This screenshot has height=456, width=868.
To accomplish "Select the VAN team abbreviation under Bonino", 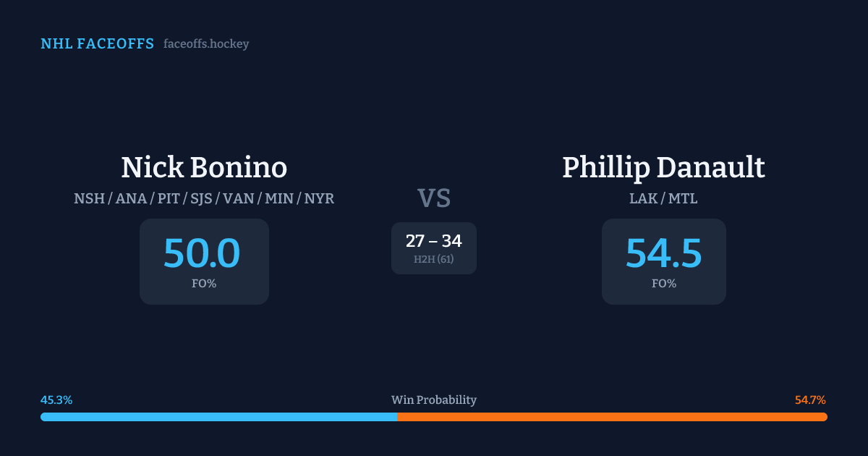I will [x=240, y=198].
